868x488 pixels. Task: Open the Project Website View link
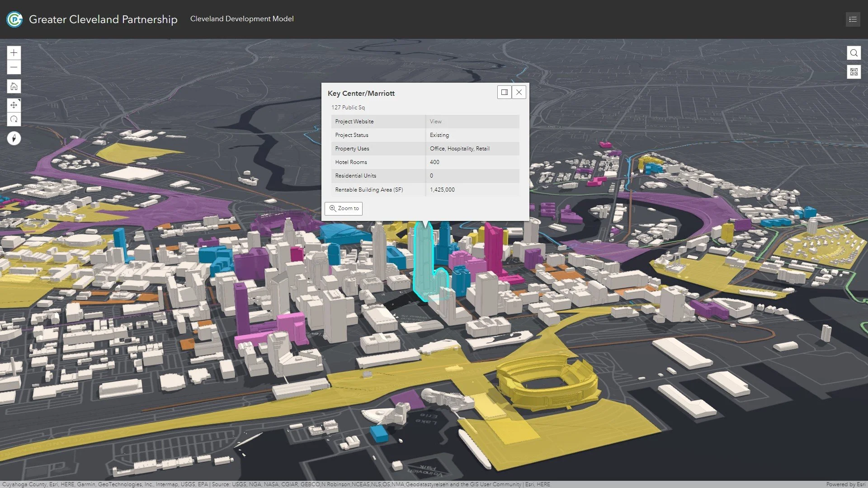[435, 122]
